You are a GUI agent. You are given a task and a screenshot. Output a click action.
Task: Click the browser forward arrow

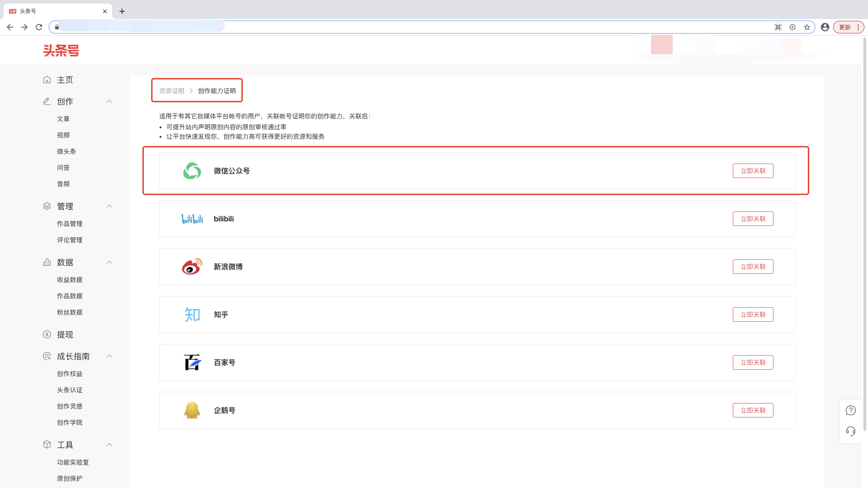coord(24,27)
